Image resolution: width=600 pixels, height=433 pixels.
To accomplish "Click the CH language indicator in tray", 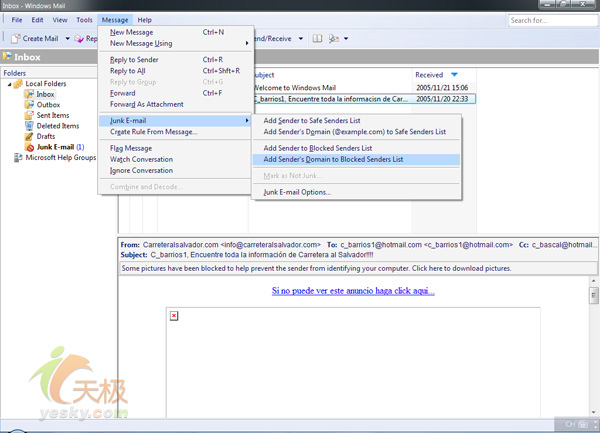I will coord(570,424).
